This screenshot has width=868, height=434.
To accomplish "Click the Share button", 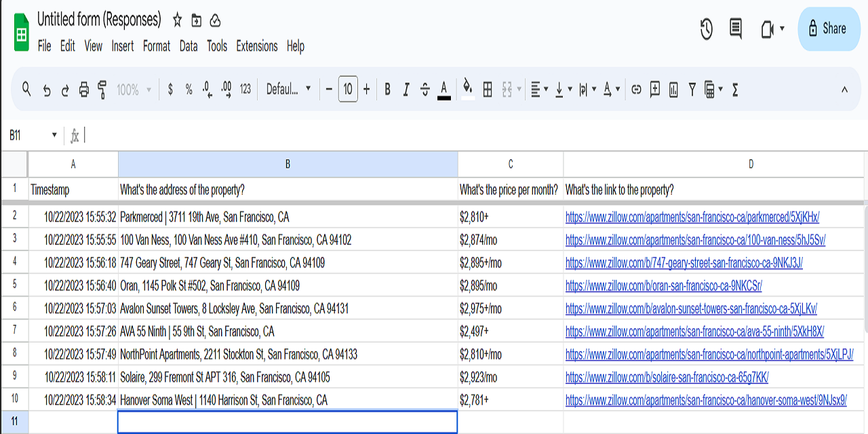I will tap(827, 28).
